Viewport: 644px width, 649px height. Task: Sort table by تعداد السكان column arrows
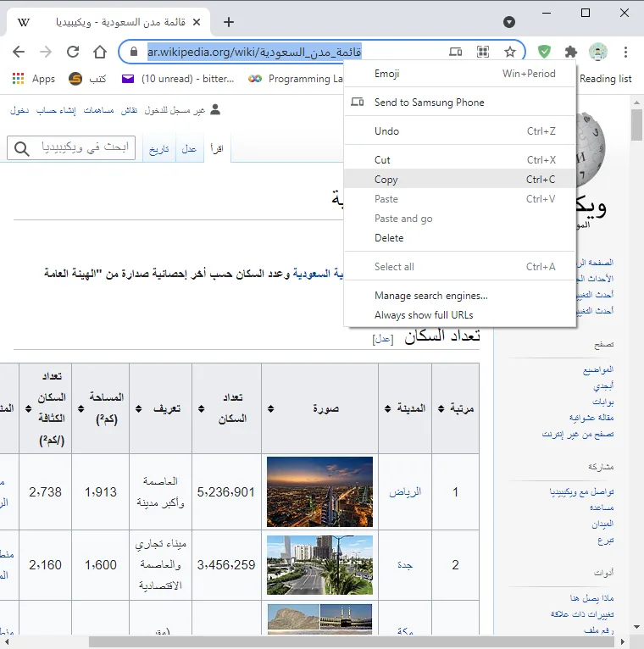pyautogui.click(x=201, y=408)
